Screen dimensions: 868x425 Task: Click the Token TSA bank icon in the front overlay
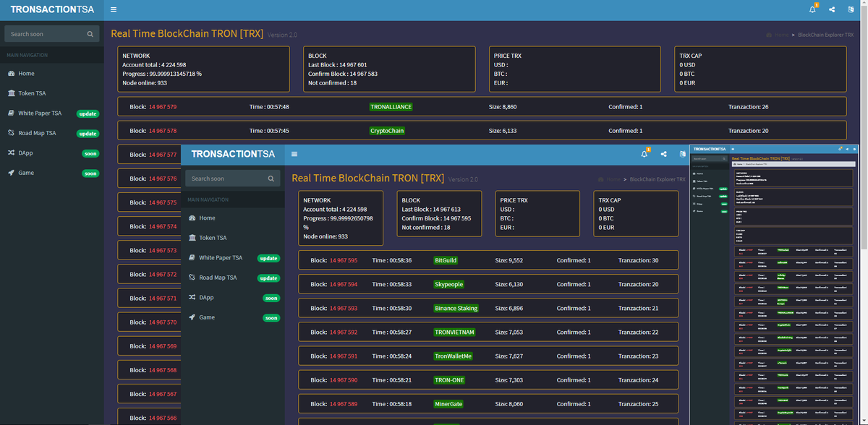[x=192, y=238]
